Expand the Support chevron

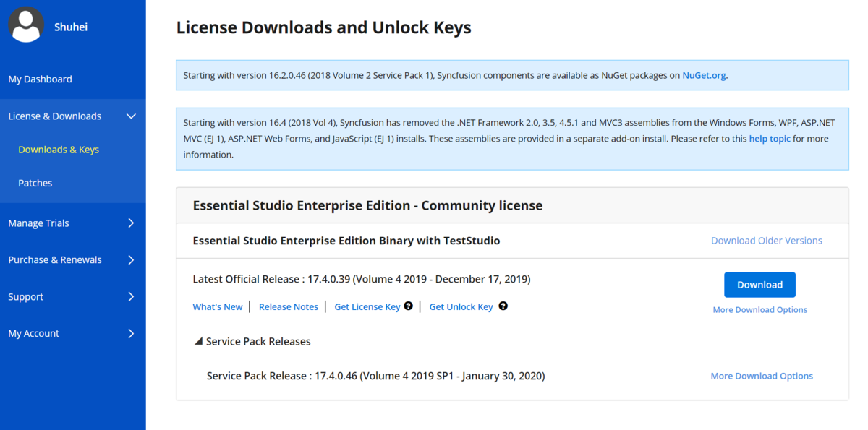[131, 297]
